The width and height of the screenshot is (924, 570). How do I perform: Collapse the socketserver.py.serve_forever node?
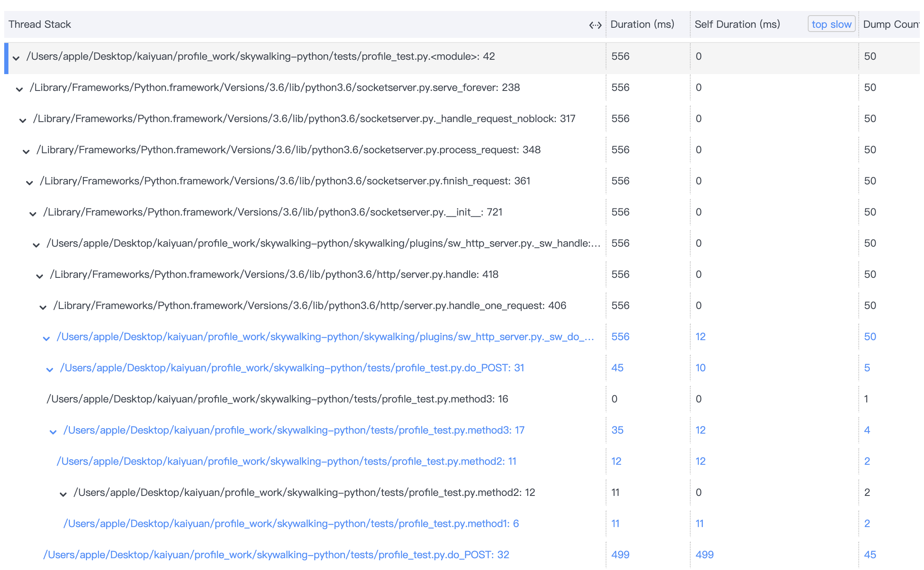[19, 88]
